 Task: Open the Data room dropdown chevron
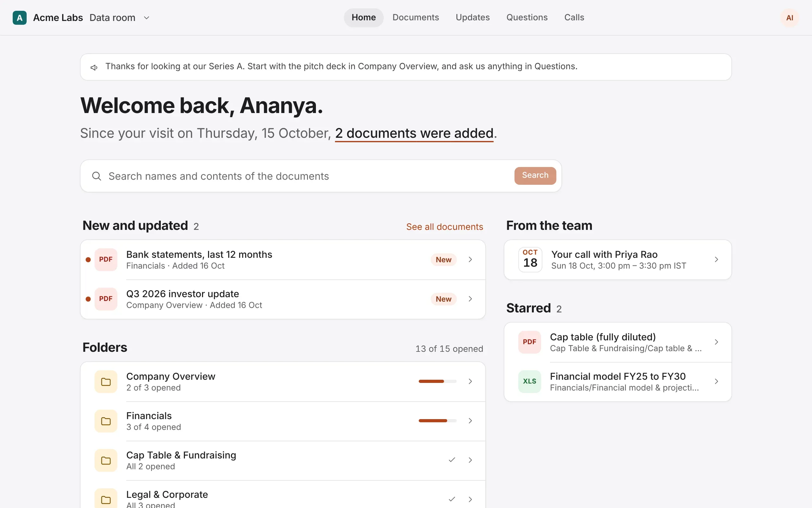coord(146,18)
